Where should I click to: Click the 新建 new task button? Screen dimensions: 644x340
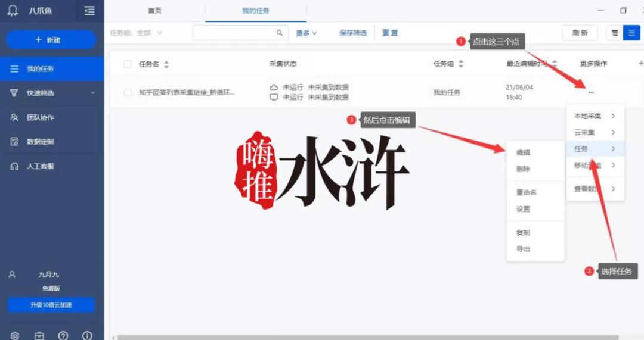tap(51, 40)
